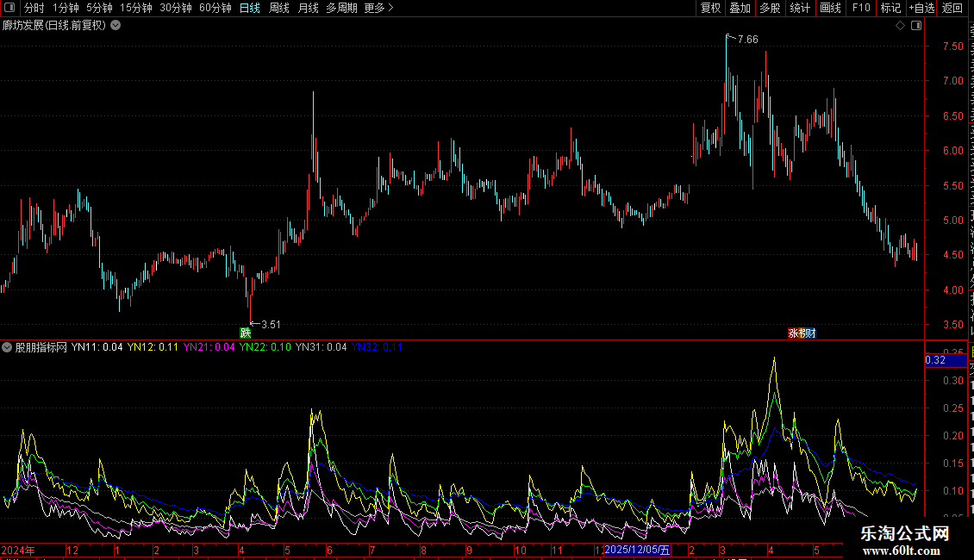This screenshot has height=560, width=974.
Task: Click the 5.00 price axis label
Action: pos(952,220)
